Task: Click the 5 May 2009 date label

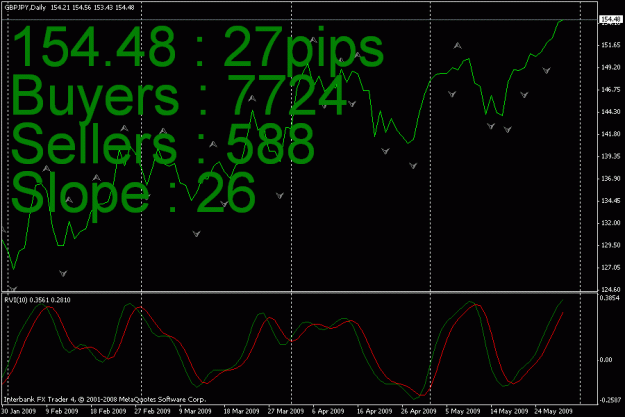Action: (463, 411)
